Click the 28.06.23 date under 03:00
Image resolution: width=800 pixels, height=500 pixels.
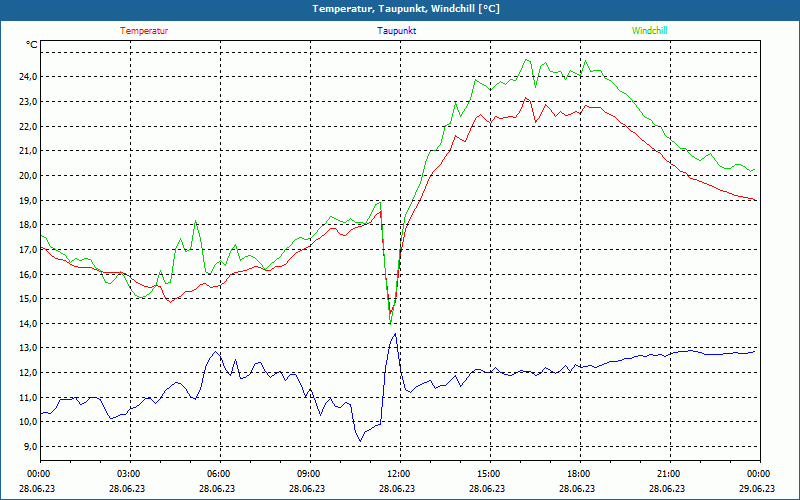[x=128, y=488]
